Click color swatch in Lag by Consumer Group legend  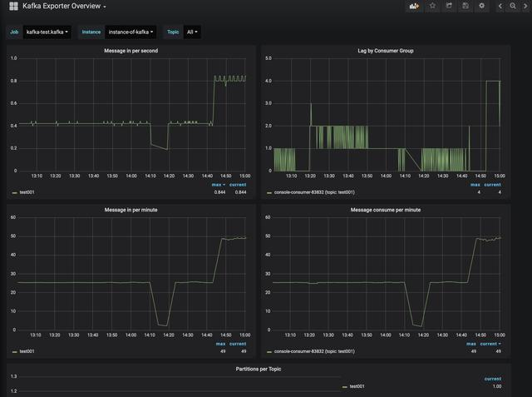pyautogui.click(x=269, y=192)
